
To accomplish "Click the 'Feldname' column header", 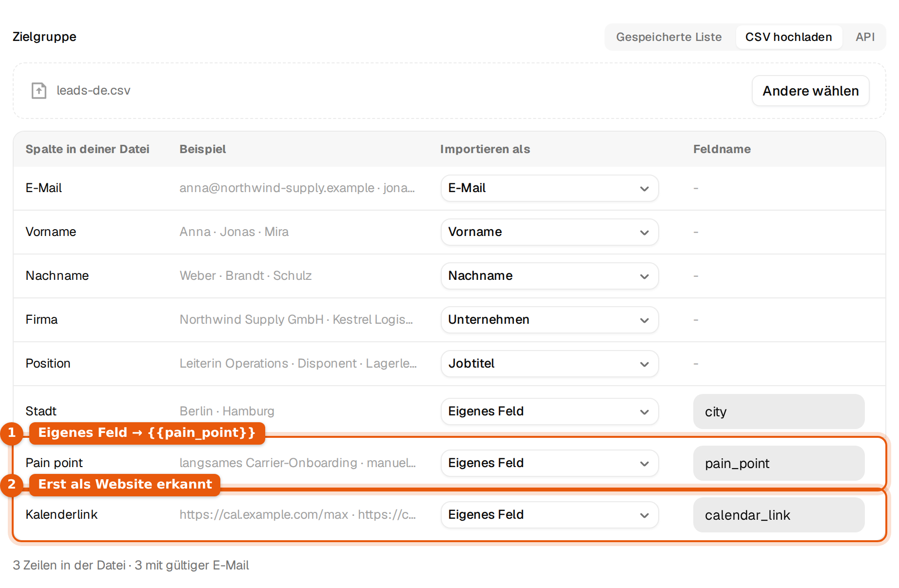I will pyautogui.click(x=722, y=149).
